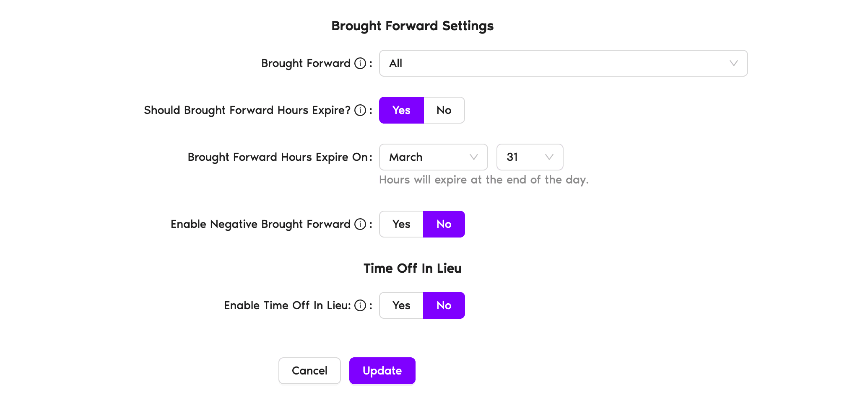The image size is (868, 408).
Task: Click the Should Brought Forward Hours Expire label
Action: click(x=247, y=110)
